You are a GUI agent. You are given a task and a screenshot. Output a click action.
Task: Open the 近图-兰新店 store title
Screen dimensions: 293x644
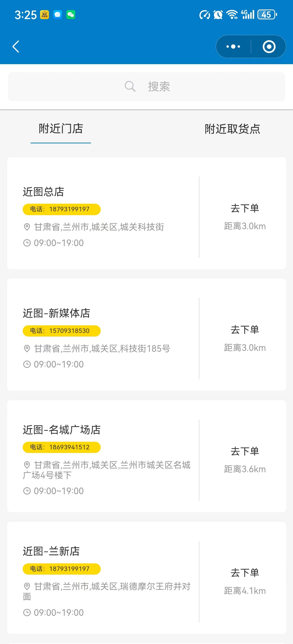51,551
